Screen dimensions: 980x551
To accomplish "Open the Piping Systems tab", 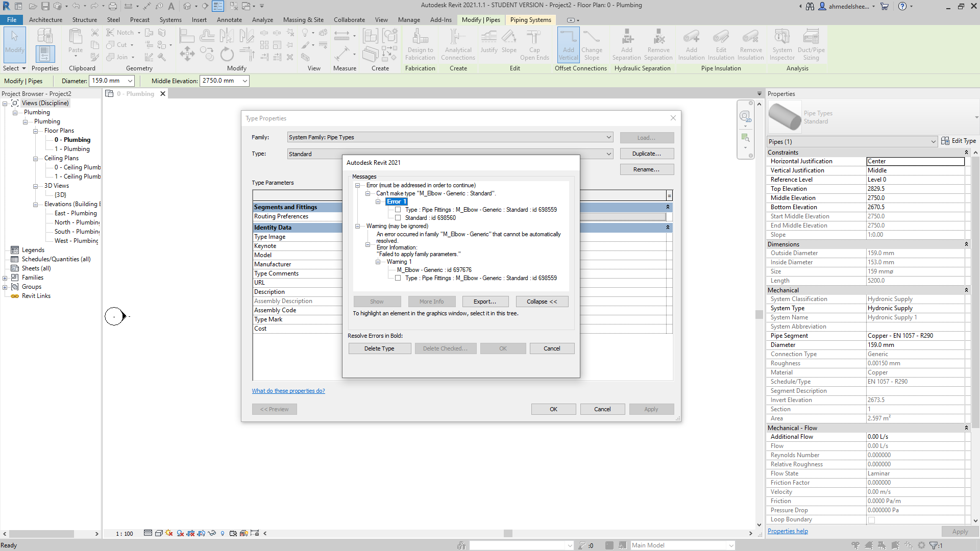I will coord(530,20).
